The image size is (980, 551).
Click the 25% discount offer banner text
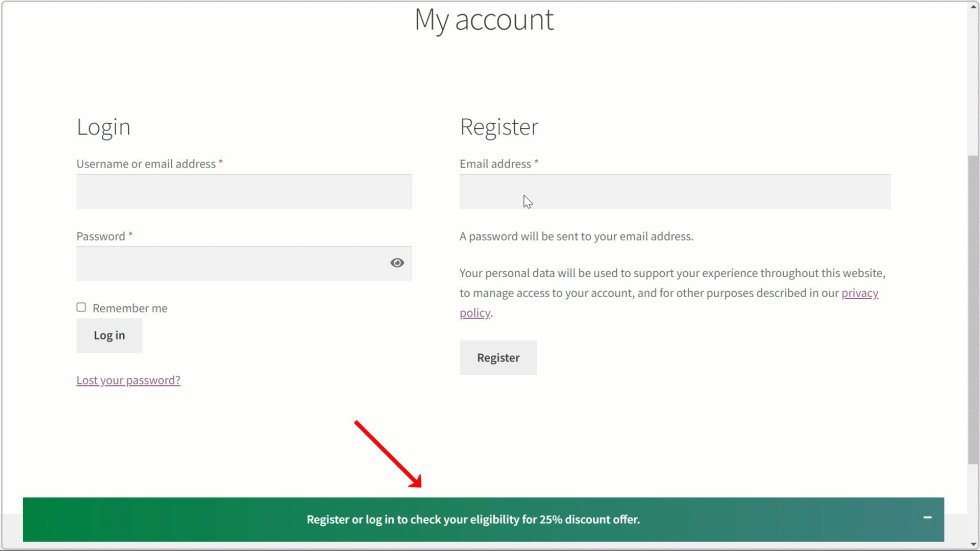473,520
